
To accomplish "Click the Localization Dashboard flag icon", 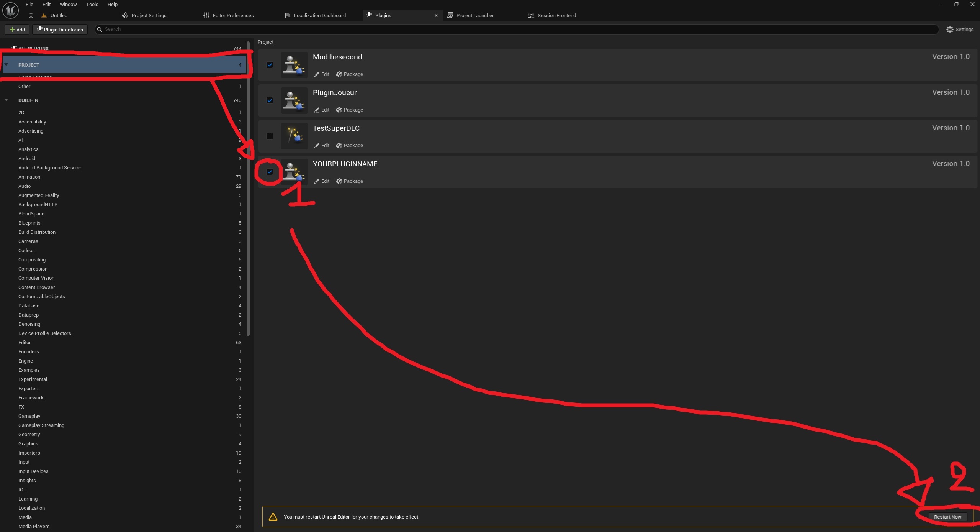I will (288, 15).
